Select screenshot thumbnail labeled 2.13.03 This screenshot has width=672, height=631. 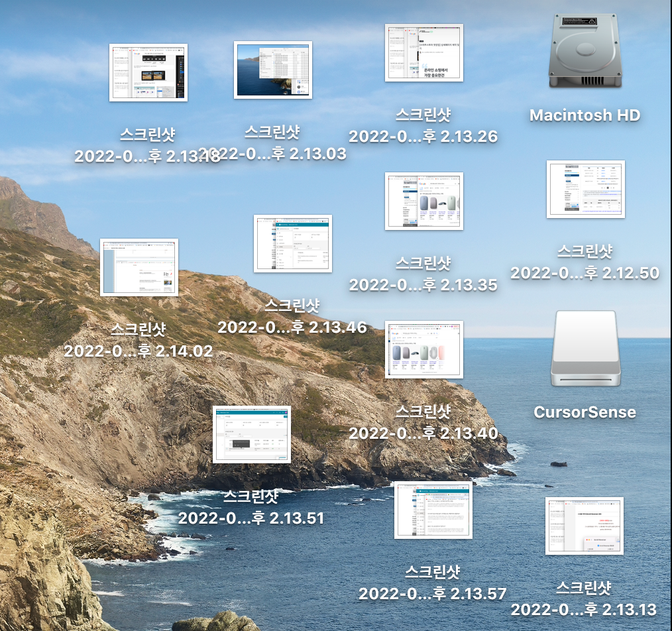point(273,70)
